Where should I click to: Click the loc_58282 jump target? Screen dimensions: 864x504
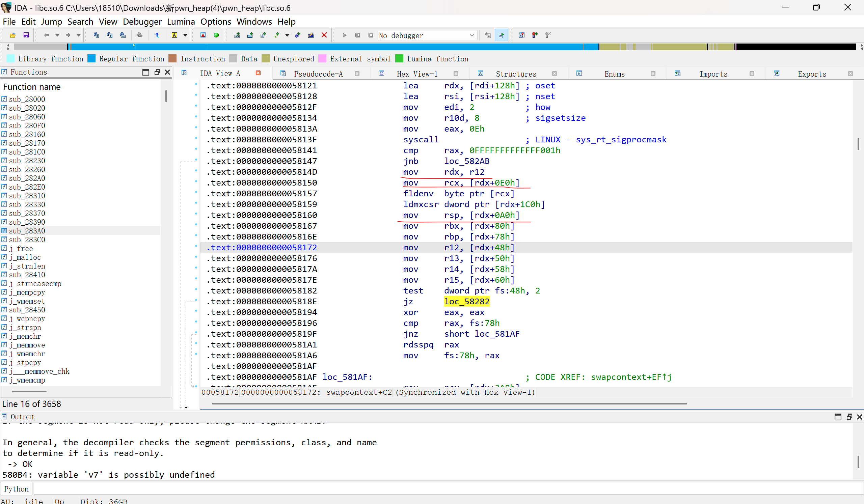[467, 302]
